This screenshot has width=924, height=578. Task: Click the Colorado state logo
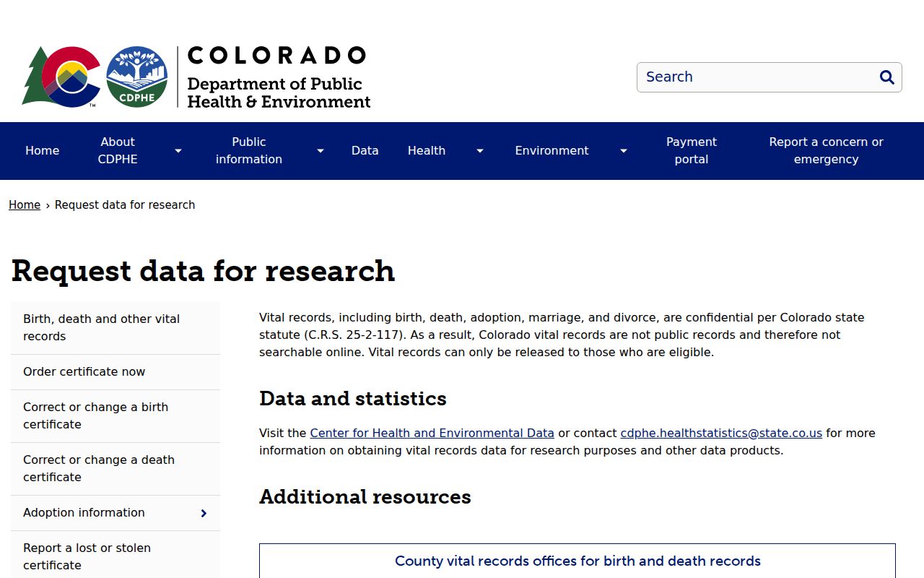[61, 77]
